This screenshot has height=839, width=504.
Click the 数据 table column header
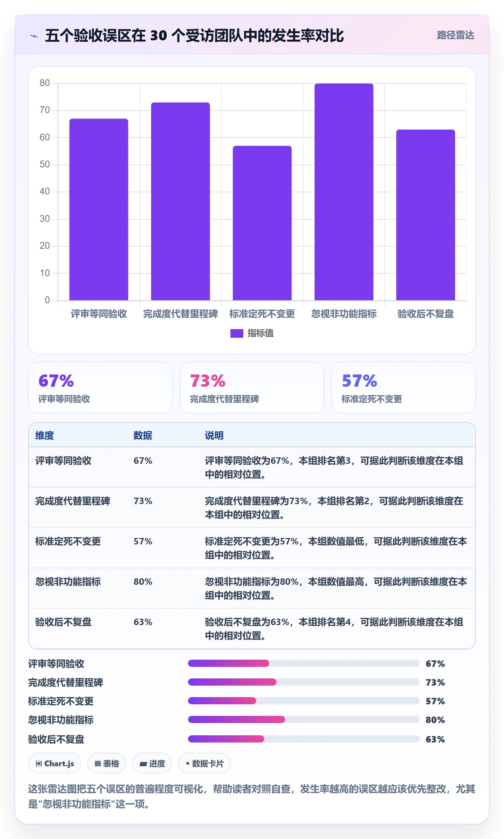(143, 435)
